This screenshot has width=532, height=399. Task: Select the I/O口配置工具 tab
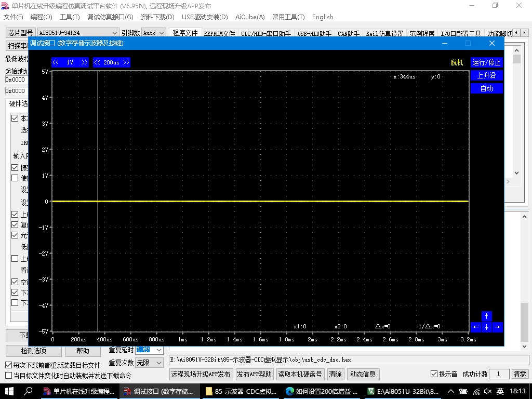(461, 33)
